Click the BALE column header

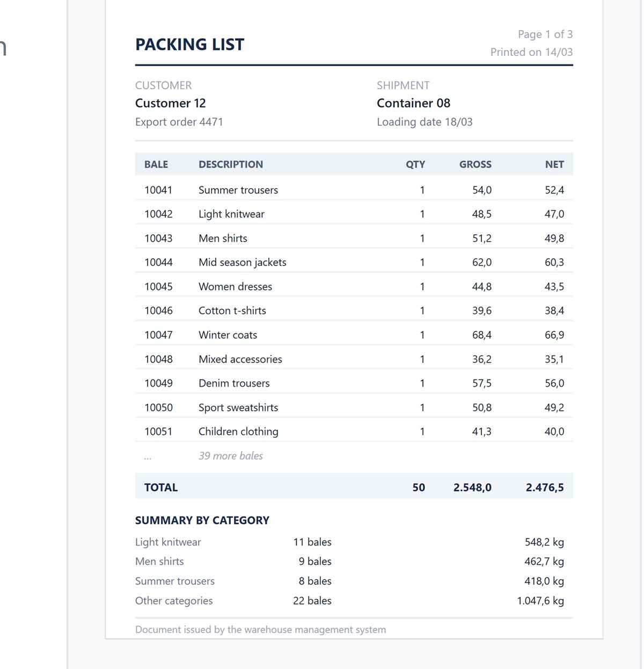[156, 164]
